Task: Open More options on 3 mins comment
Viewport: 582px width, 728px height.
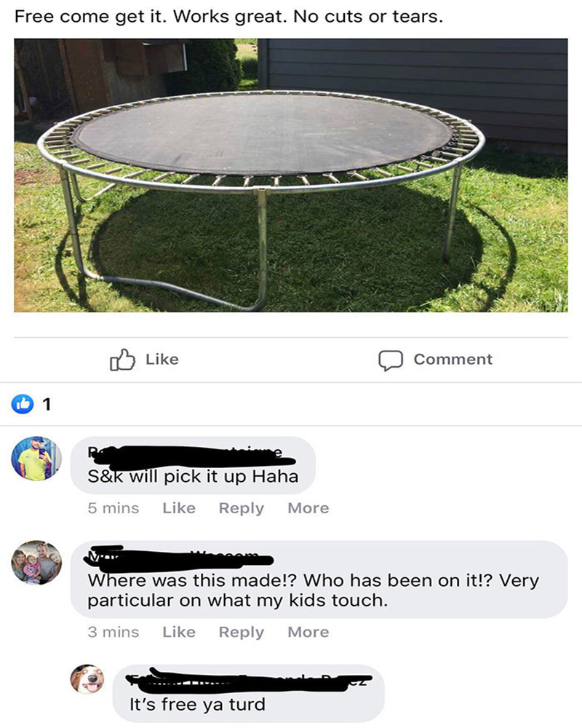Action: point(308,632)
